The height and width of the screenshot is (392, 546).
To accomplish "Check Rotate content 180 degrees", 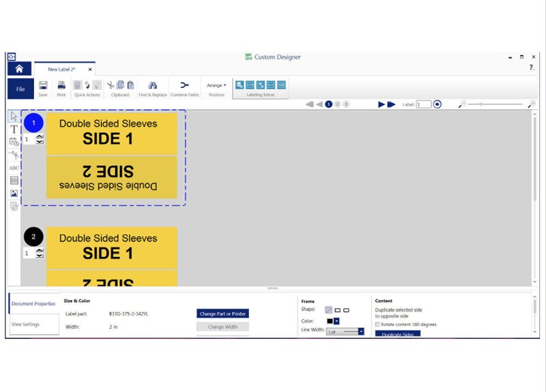I will [x=377, y=325].
